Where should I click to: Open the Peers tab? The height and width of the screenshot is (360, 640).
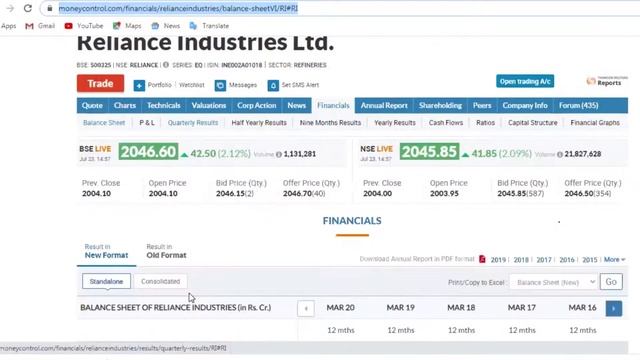482,105
